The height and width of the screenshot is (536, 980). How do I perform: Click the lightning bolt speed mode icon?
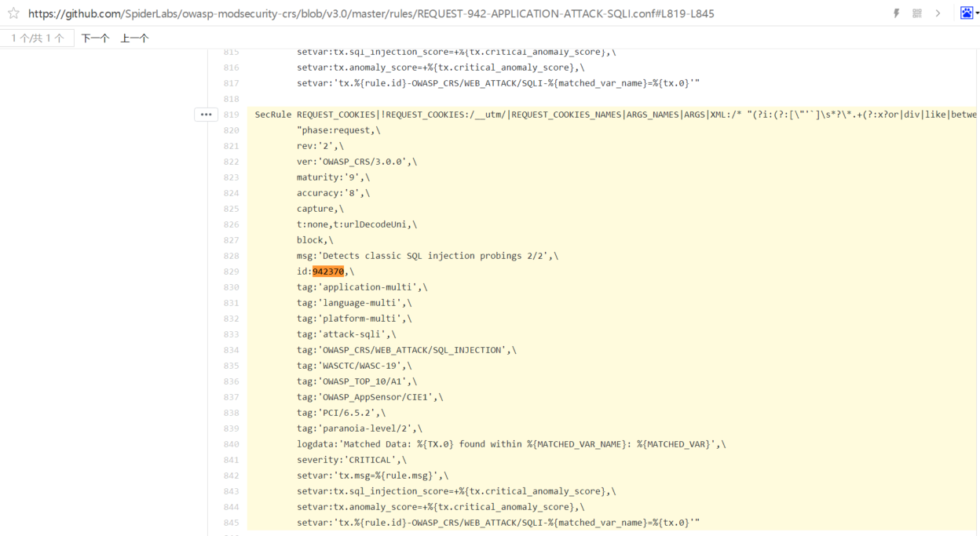[x=897, y=13]
